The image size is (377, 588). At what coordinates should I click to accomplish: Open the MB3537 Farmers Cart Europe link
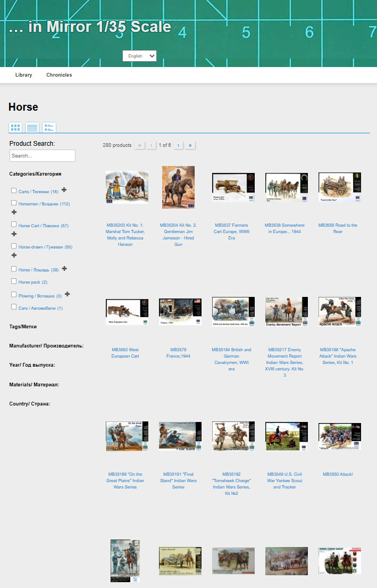tap(231, 231)
